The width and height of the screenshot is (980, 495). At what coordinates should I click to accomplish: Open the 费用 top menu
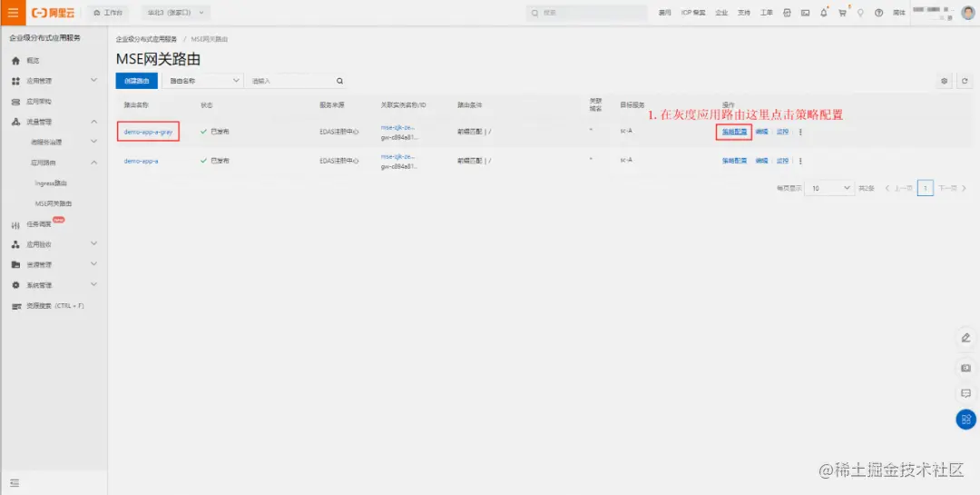[x=664, y=13]
